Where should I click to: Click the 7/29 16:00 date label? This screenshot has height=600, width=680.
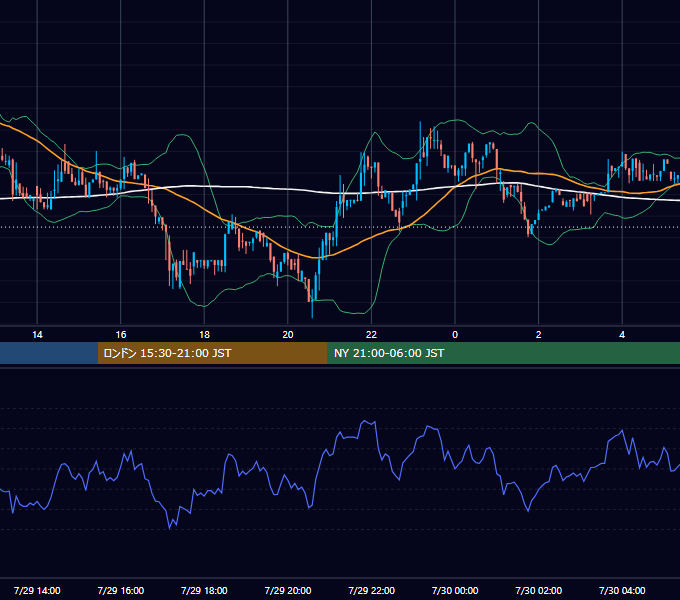click(121, 590)
